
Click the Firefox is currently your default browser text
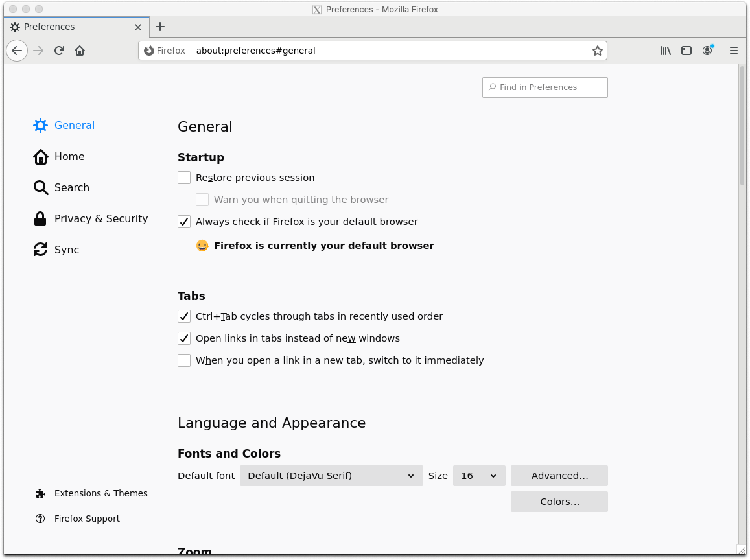click(x=324, y=246)
